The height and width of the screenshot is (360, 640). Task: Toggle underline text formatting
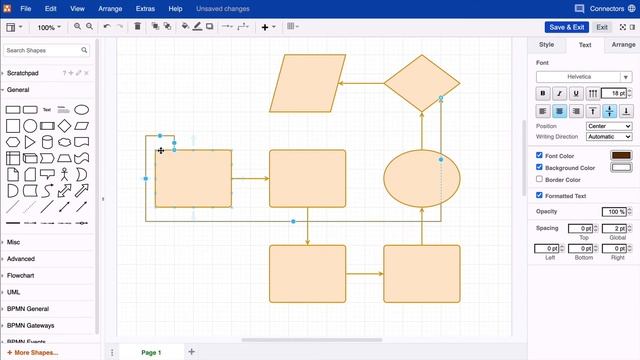576,93
